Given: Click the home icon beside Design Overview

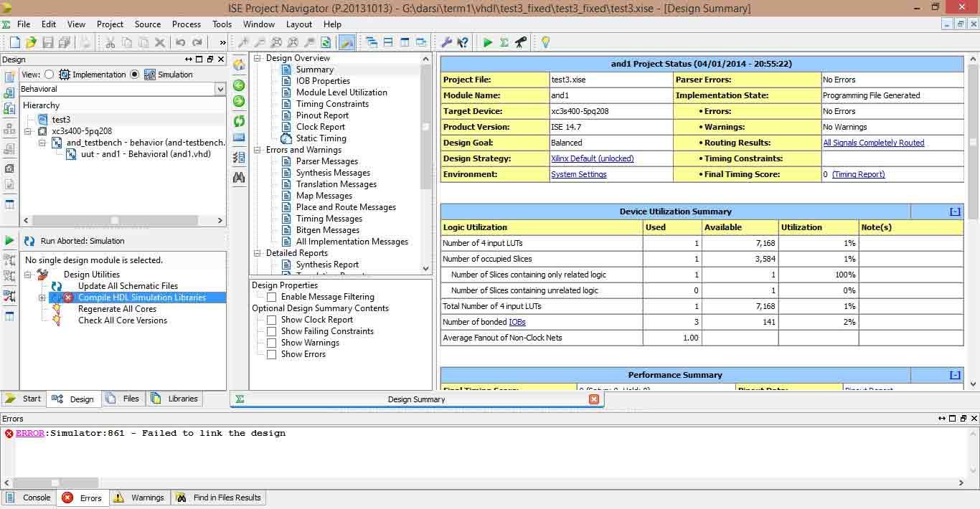Looking at the screenshot, I should point(239,65).
